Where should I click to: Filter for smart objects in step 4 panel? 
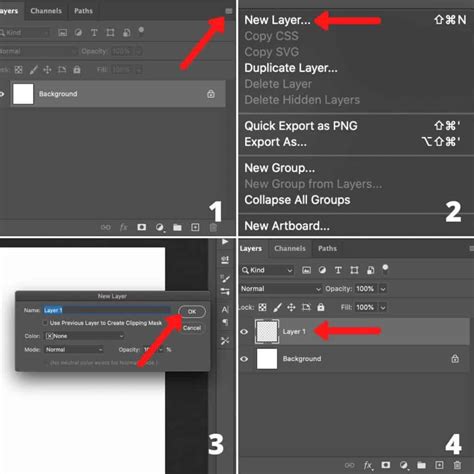[370, 270]
